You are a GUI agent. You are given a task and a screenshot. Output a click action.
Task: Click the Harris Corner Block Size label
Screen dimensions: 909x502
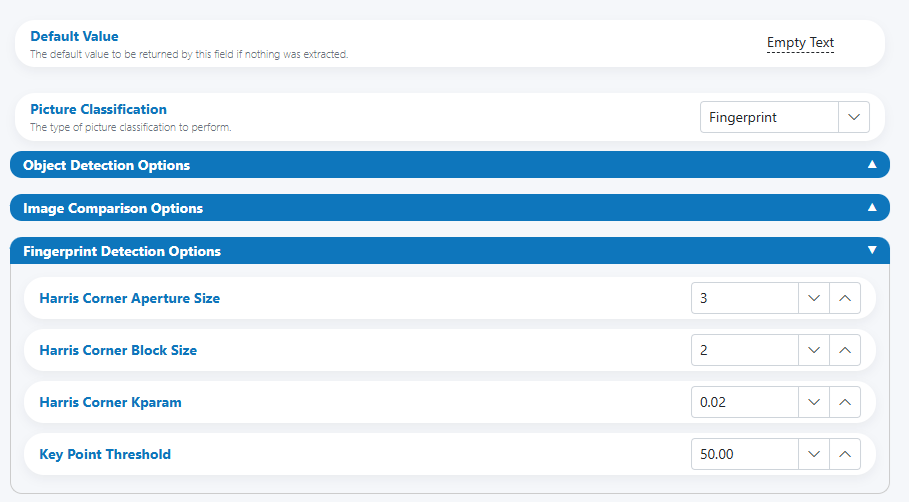click(118, 350)
